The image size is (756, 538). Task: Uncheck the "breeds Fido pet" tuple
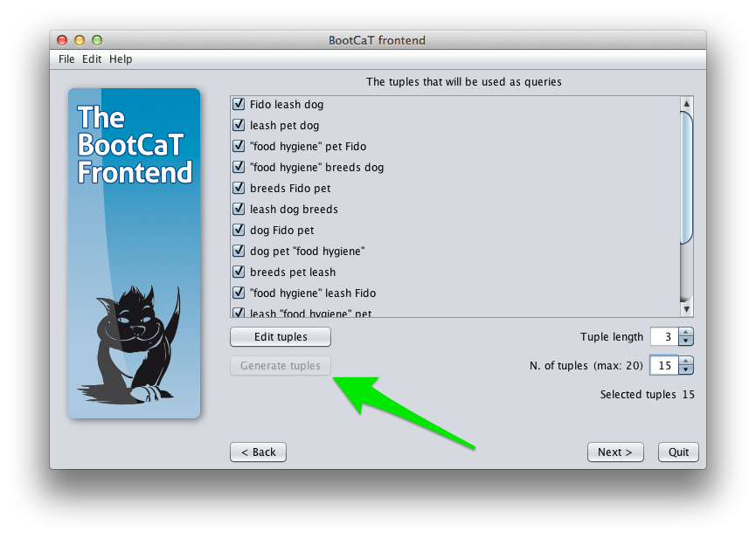click(239, 188)
